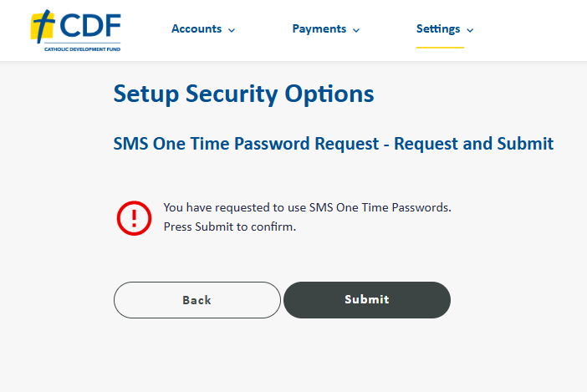Click the word Passwords in the message

[421, 207]
